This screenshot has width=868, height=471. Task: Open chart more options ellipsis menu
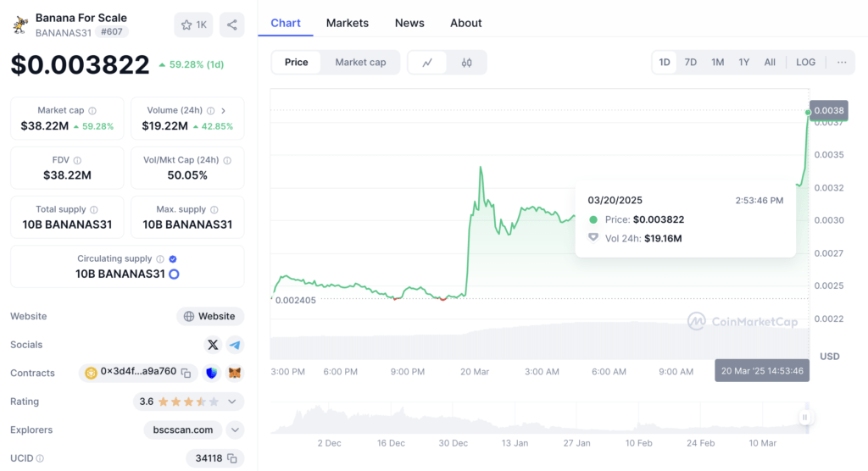click(842, 62)
